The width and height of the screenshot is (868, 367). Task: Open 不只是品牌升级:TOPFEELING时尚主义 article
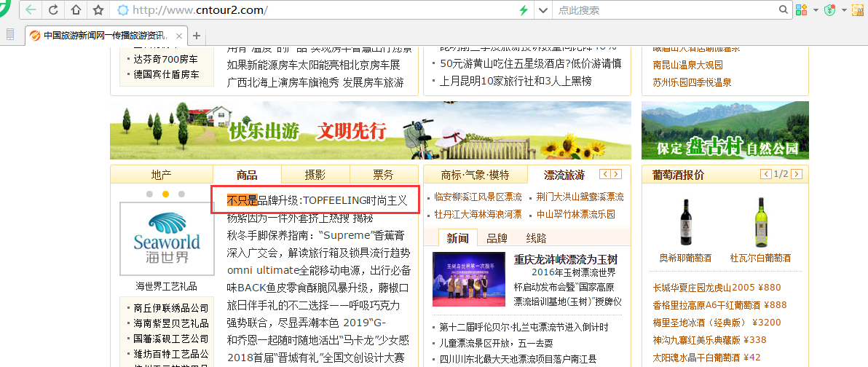317,200
